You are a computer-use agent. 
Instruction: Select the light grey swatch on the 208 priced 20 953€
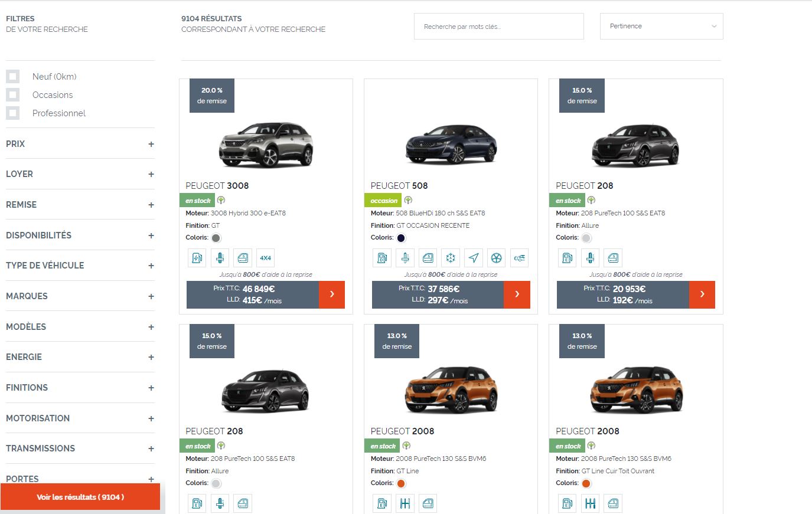tap(586, 238)
